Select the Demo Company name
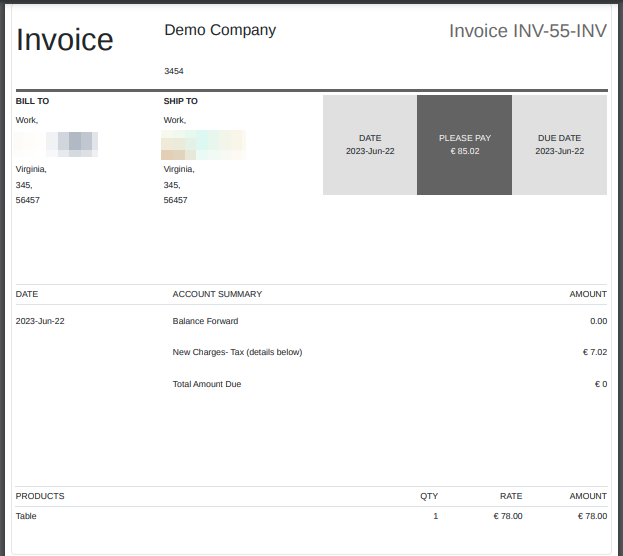Viewport: 623px width, 556px height. click(x=220, y=30)
